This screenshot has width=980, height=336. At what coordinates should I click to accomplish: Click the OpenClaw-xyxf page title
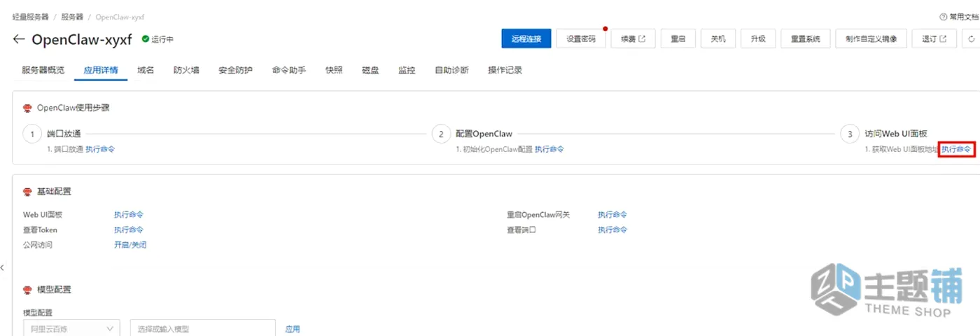click(82, 39)
